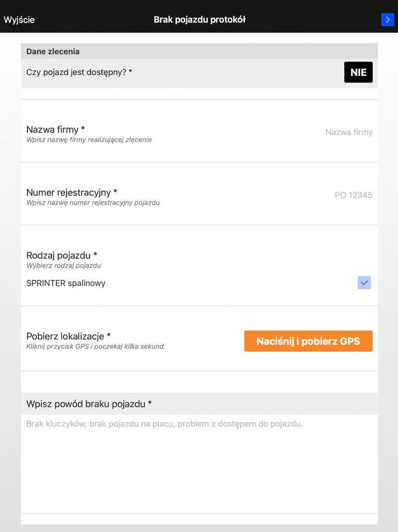The width and height of the screenshot is (398, 532).
Task: Tap the hint about company realizing order
Action: [x=89, y=140]
